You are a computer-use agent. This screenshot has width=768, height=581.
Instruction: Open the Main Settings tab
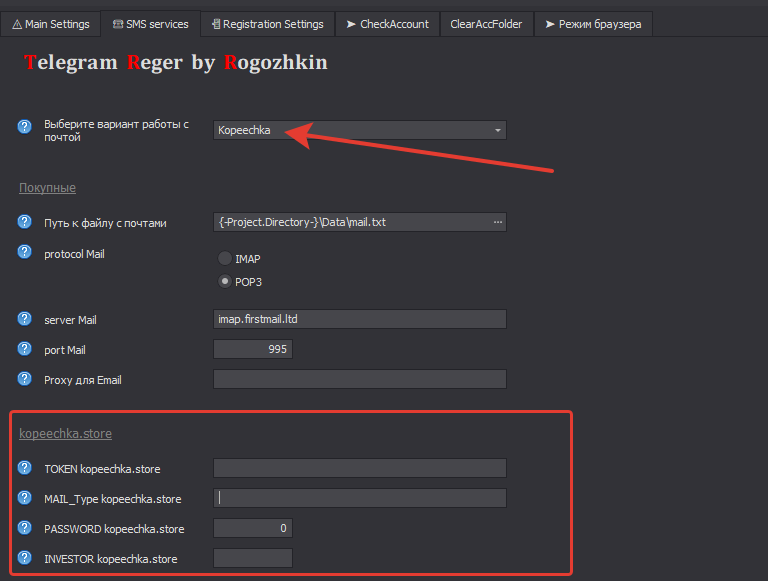tap(51, 24)
